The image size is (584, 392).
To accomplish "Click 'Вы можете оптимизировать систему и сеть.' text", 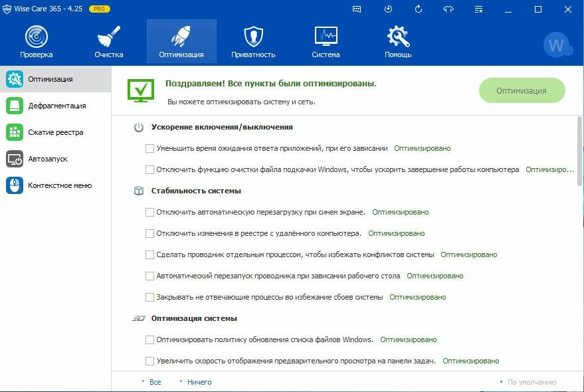I will coord(241,102).
